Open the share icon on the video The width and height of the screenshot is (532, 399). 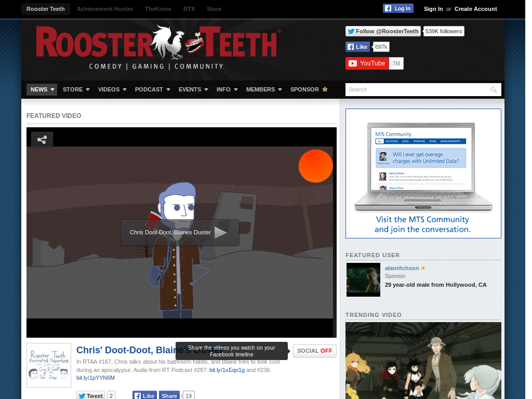pyautogui.click(x=42, y=140)
